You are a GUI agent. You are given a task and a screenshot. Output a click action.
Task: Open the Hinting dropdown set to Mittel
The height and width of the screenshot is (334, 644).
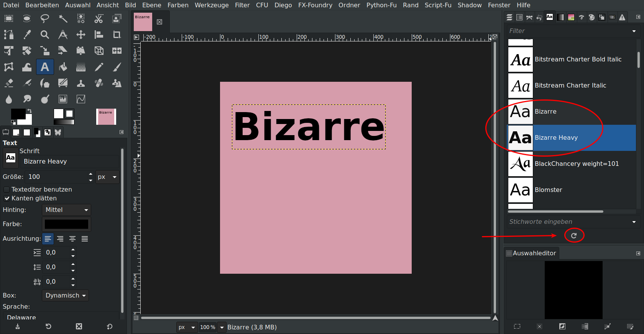coord(66,210)
